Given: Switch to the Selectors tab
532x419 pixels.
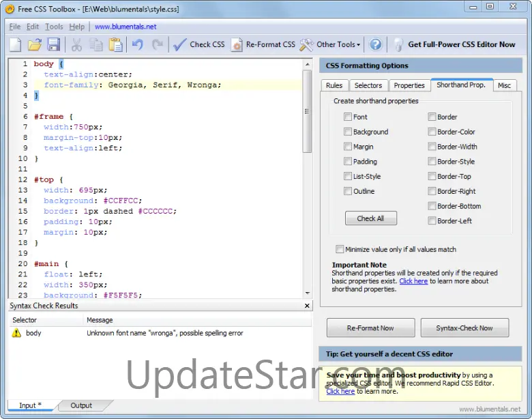Looking at the screenshot, I should pyautogui.click(x=368, y=85).
